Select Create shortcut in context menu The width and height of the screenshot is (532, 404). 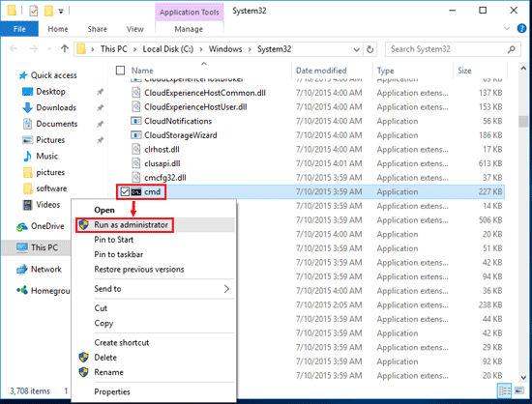[x=122, y=343]
